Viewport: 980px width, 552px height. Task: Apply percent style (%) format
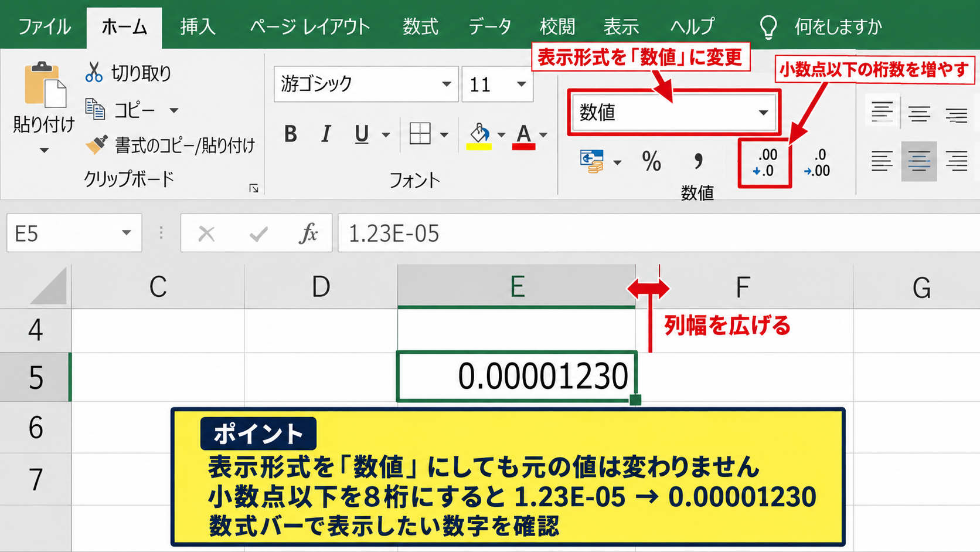pyautogui.click(x=651, y=161)
